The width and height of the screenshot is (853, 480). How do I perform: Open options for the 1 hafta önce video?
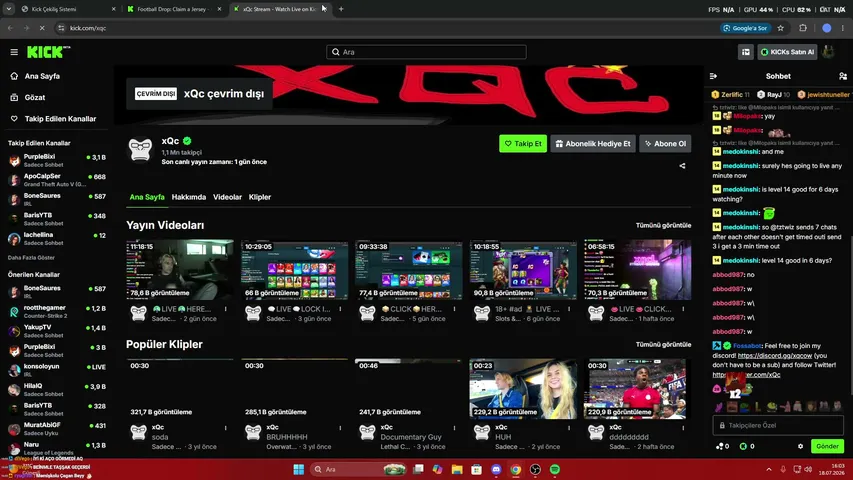point(683,309)
